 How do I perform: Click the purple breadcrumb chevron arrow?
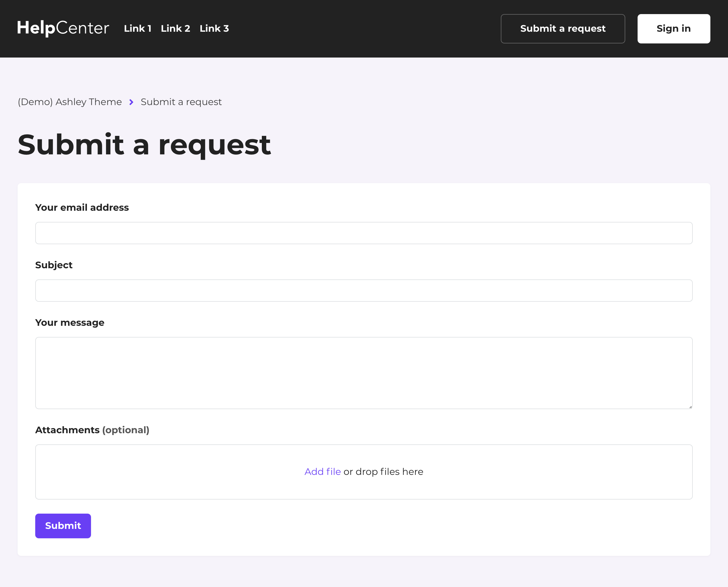(x=131, y=102)
